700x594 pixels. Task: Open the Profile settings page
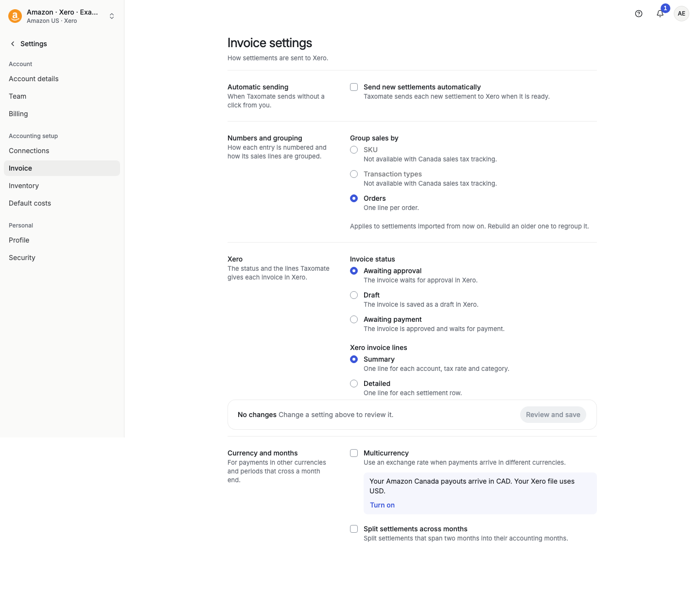62,240
